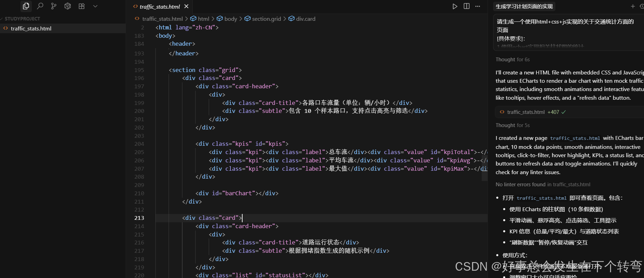The height and width of the screenshot is (278, 644).
Task: Place cursor on section class="grid" line
Action: pyautogui.click(x=205, y=70)
